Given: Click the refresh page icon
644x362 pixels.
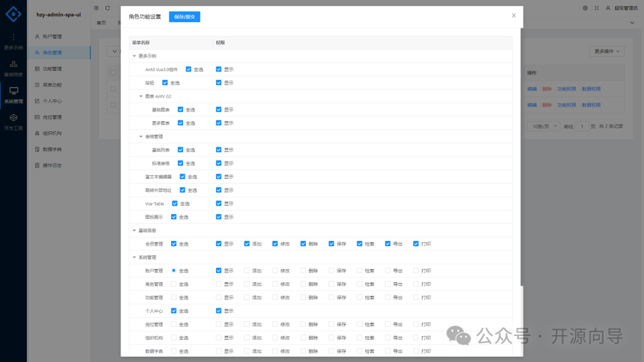Looking at the screenshot, I should (x=107, y=8).
